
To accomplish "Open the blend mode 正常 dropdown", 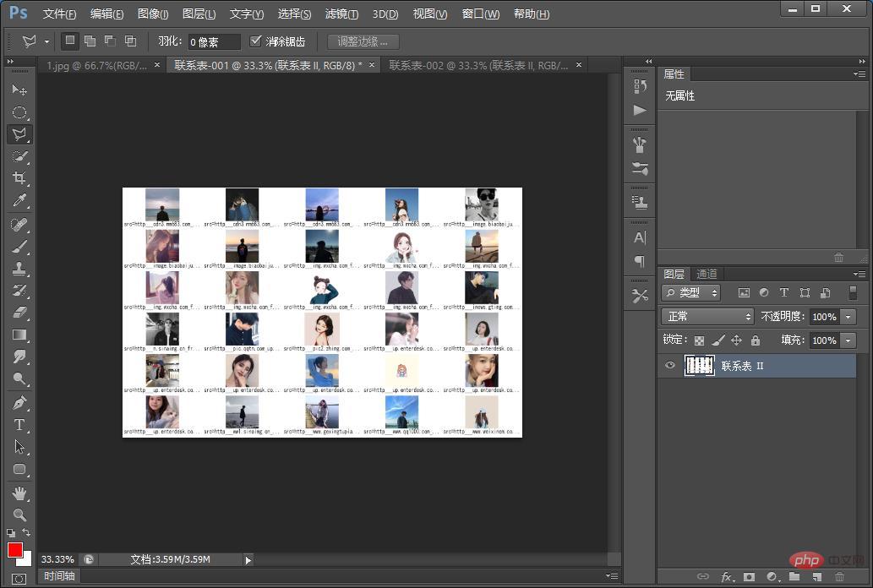I will tap(707, 316).
